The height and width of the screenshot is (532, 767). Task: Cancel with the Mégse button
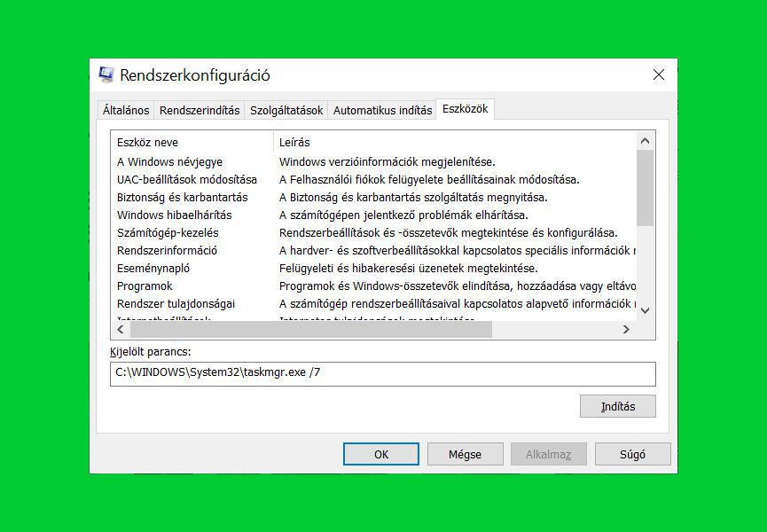[x=465, y=454]
